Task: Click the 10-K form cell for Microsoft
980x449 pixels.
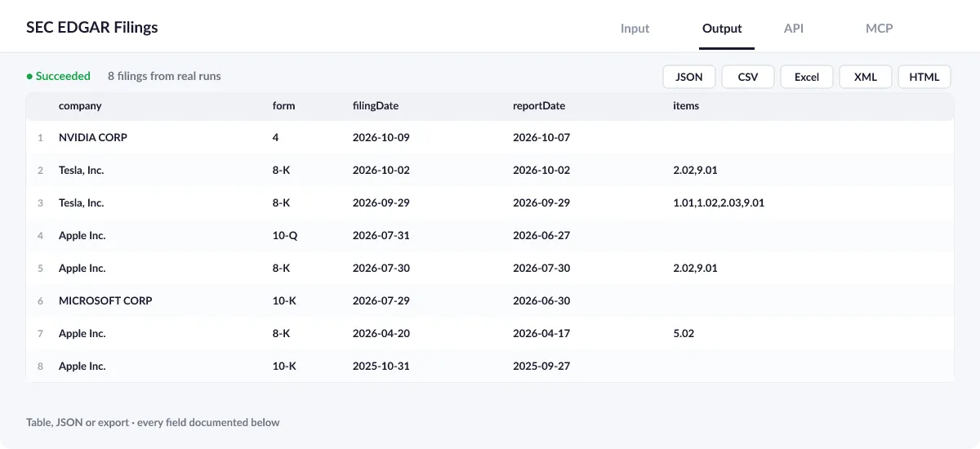Action: 284,300
